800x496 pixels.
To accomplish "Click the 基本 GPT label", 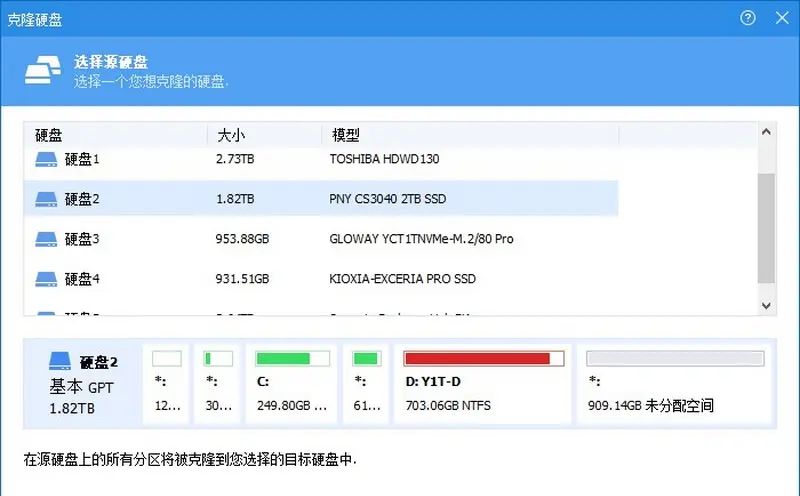I will pos(81,387).
